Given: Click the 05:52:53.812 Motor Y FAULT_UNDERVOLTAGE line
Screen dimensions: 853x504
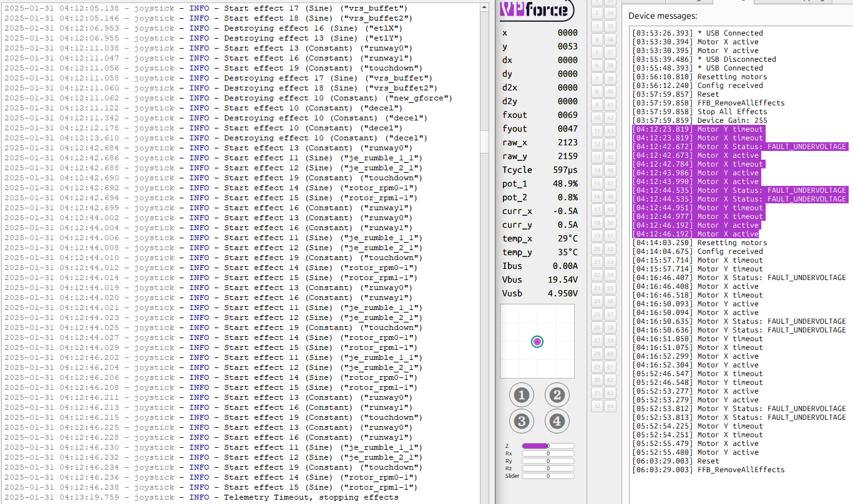Looking at the screenshot, I should (739, 409).
